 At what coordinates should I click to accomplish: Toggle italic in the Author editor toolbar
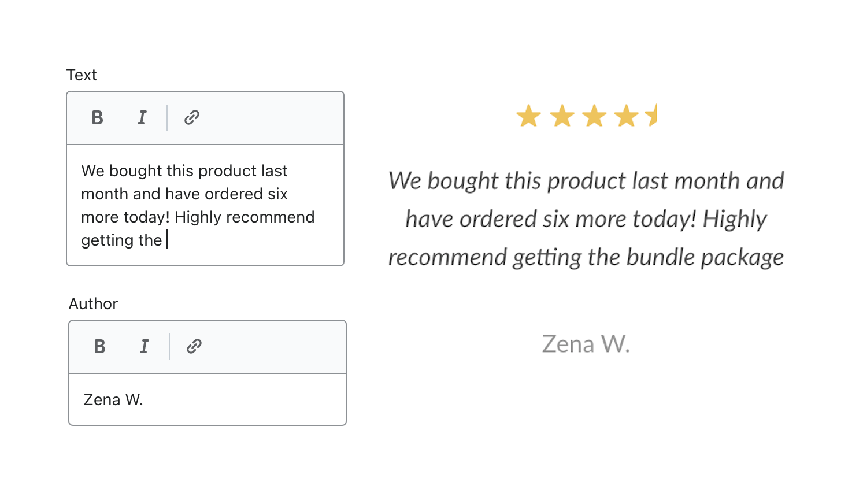coord(145,347)
